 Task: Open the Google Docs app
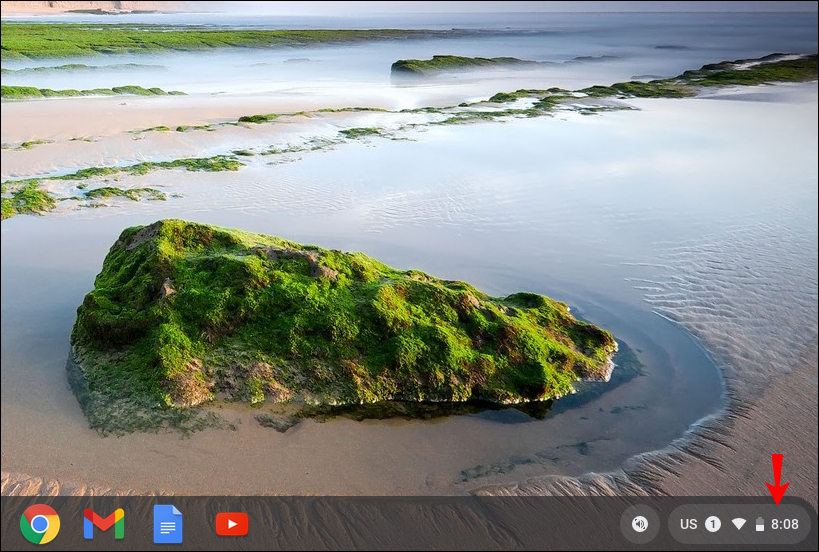point(168,524)
